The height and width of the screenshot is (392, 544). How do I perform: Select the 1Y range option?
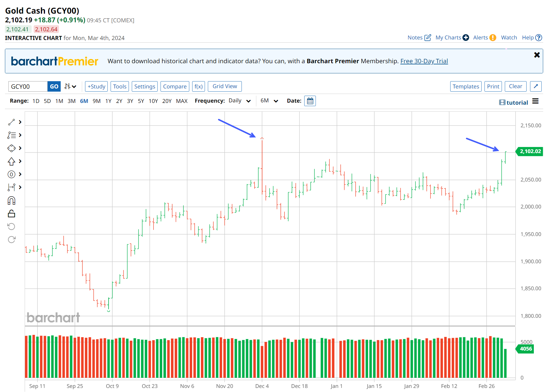(108, 101)
